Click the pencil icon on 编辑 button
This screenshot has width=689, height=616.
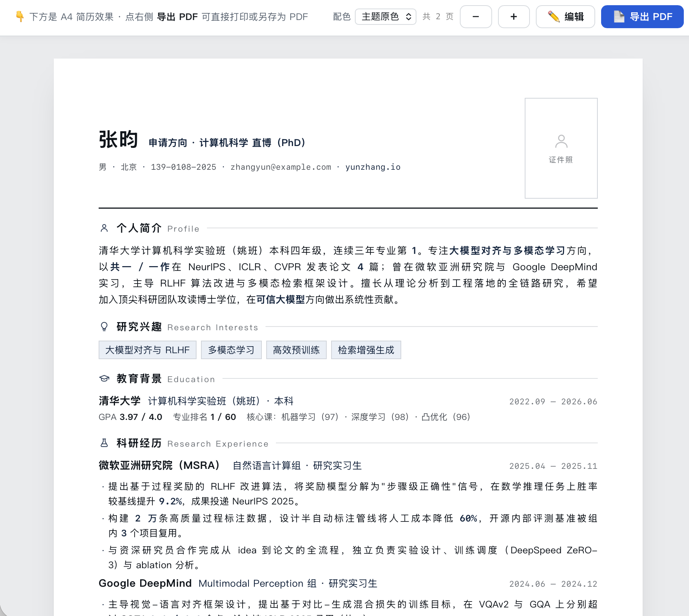pyautogui.click(x=554, y=17)
